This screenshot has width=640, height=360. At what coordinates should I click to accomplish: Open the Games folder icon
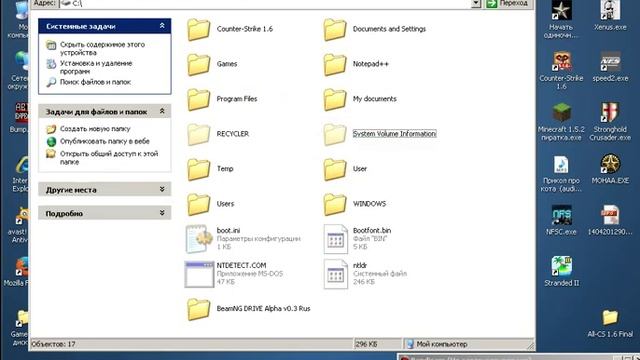(x=199, y=64)
